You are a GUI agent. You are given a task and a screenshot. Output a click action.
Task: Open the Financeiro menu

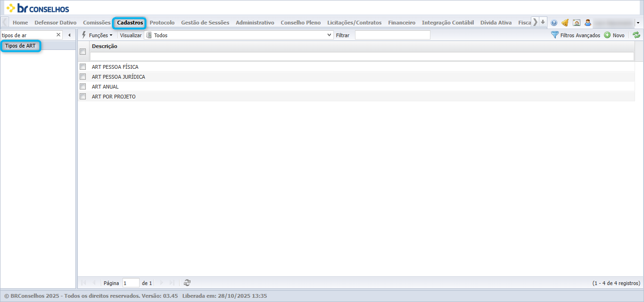click(x=402, y=22)
